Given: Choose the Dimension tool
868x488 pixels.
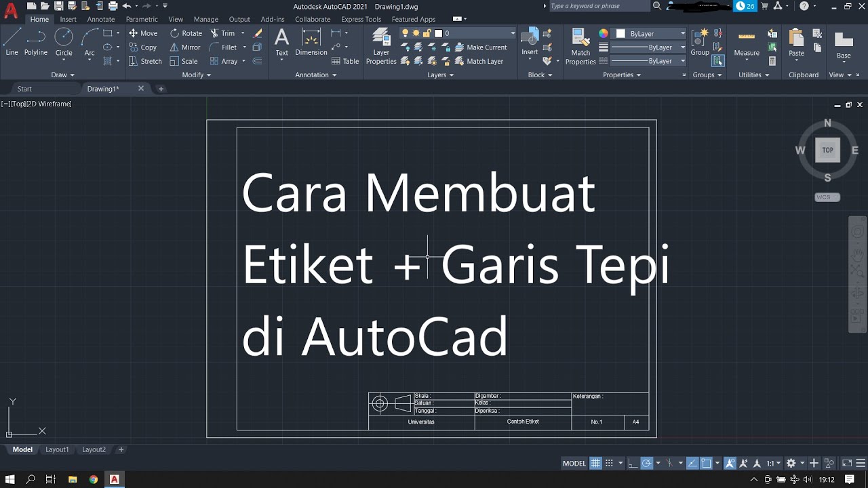Looking at the screenshot, I should 311,42.
